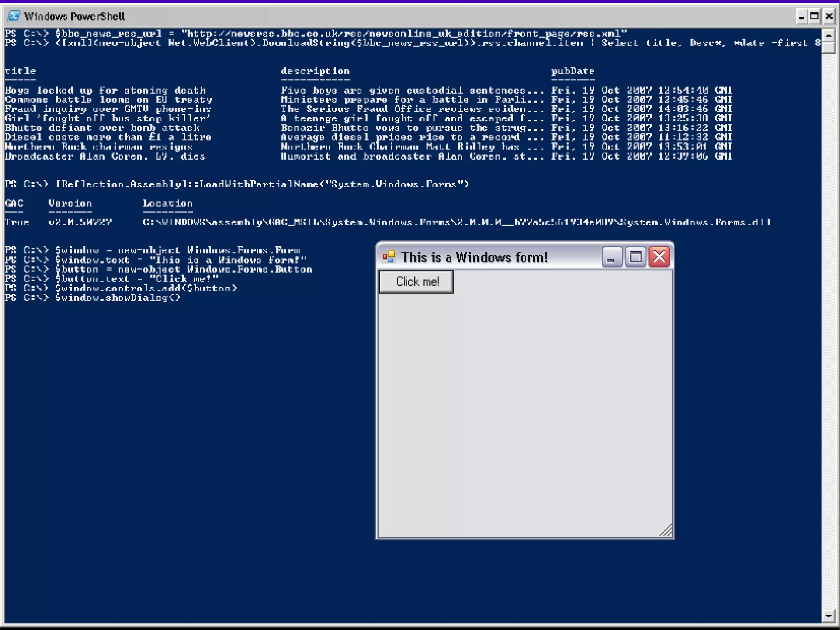This screenshot has width=840, height=630.
Task: Click the '$window.showDialog()' command line
Action: [x=117, y=298]
